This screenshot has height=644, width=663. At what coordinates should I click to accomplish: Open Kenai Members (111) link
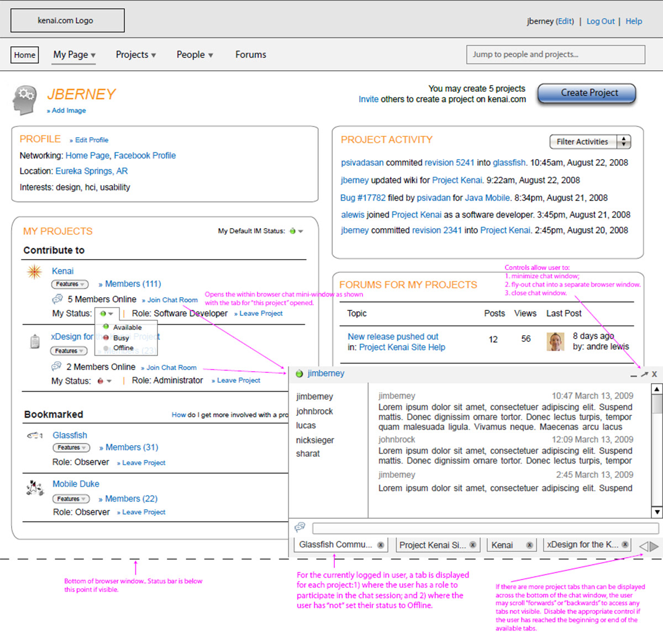130,284
